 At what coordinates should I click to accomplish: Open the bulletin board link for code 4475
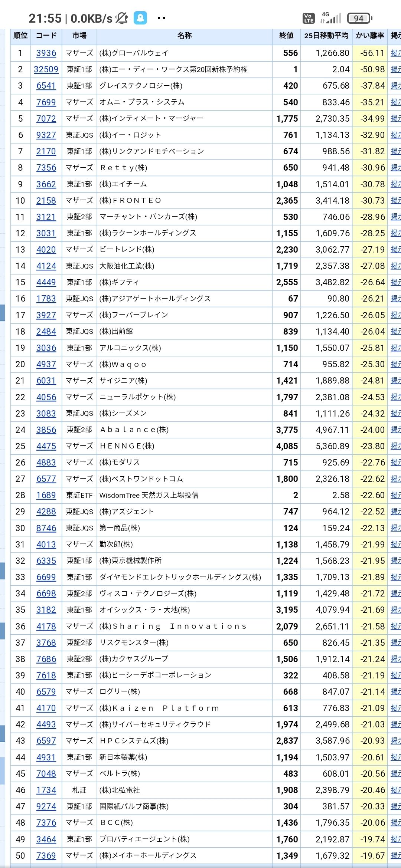[395, 446]
